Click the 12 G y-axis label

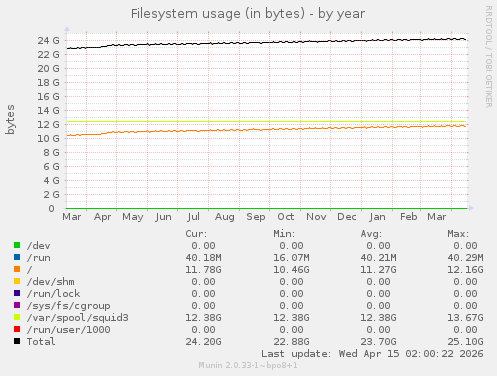[48, 125]
